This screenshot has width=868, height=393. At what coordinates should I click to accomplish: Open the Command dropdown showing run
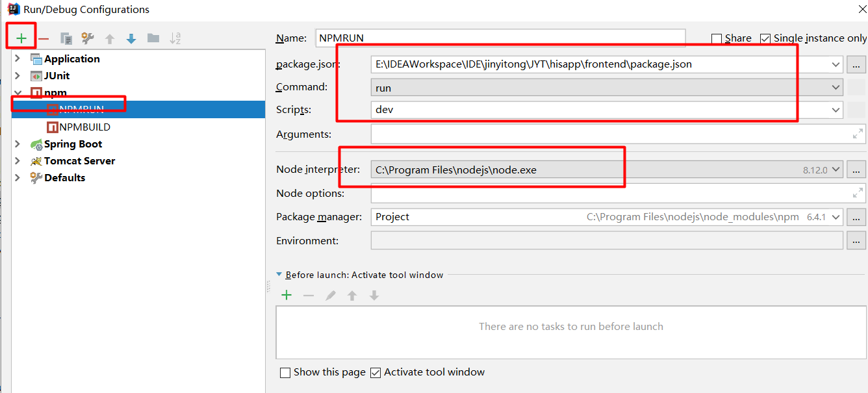(836, 87)
